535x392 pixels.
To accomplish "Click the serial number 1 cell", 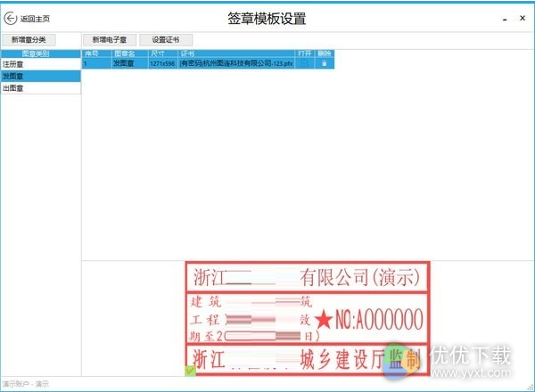I will click(96, 63).
